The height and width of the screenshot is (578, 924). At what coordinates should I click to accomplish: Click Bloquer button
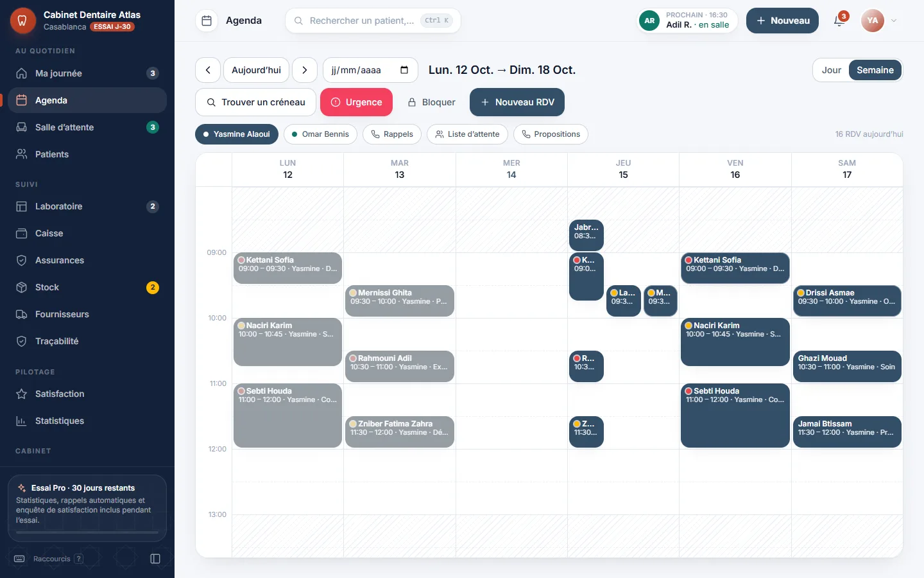pos(432,102)
